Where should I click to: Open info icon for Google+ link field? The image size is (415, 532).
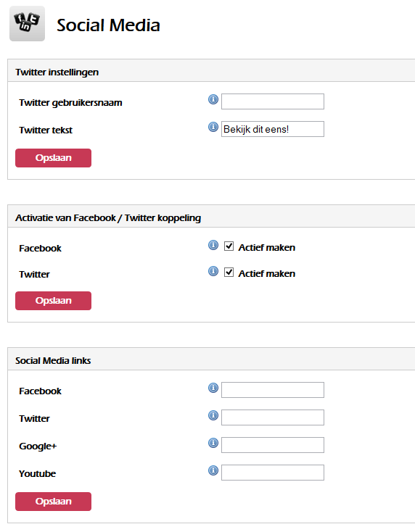click(x=213, y=443)
